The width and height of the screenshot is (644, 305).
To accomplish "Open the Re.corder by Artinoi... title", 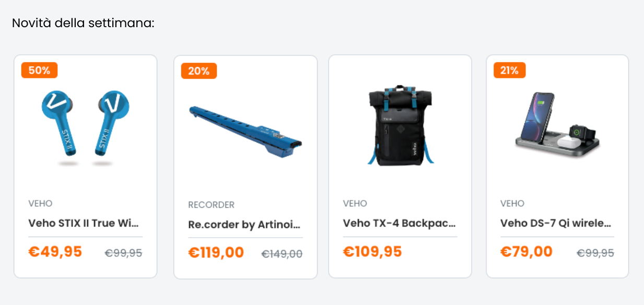I will point(244,225).
